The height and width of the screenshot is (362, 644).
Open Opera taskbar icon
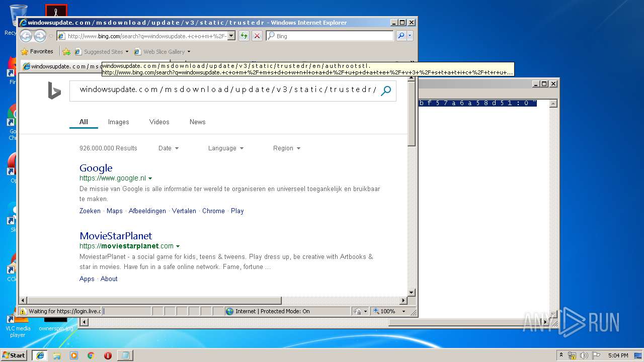point(108,355)
